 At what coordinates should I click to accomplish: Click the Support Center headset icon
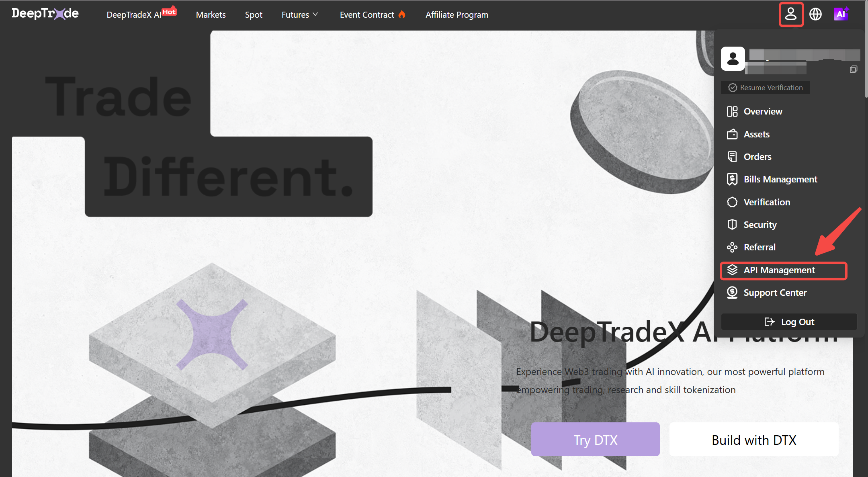(x=732, y=293)
